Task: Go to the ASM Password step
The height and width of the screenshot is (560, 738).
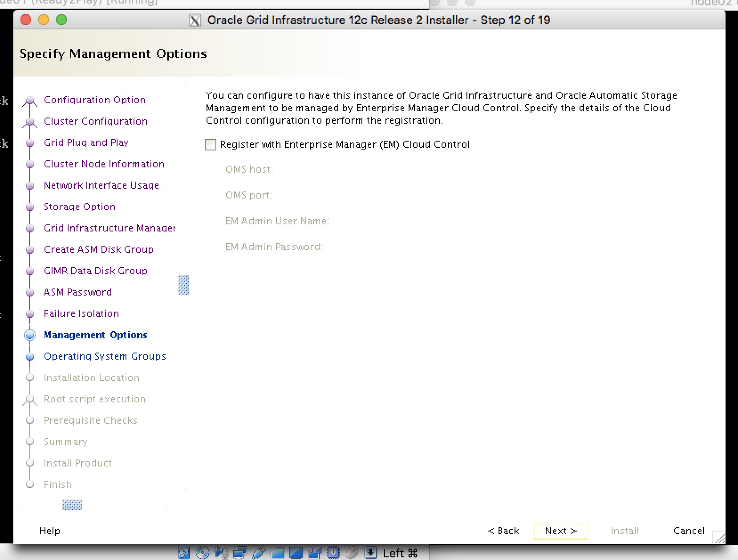Action: click(x=77, y=292)
